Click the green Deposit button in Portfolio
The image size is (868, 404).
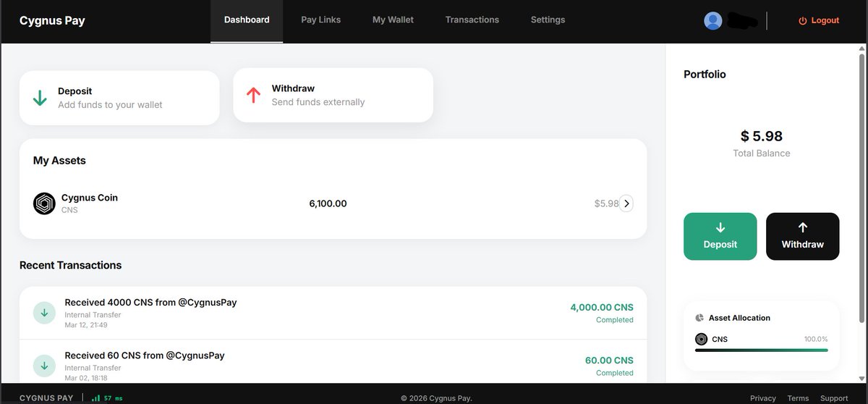point(720,236)
